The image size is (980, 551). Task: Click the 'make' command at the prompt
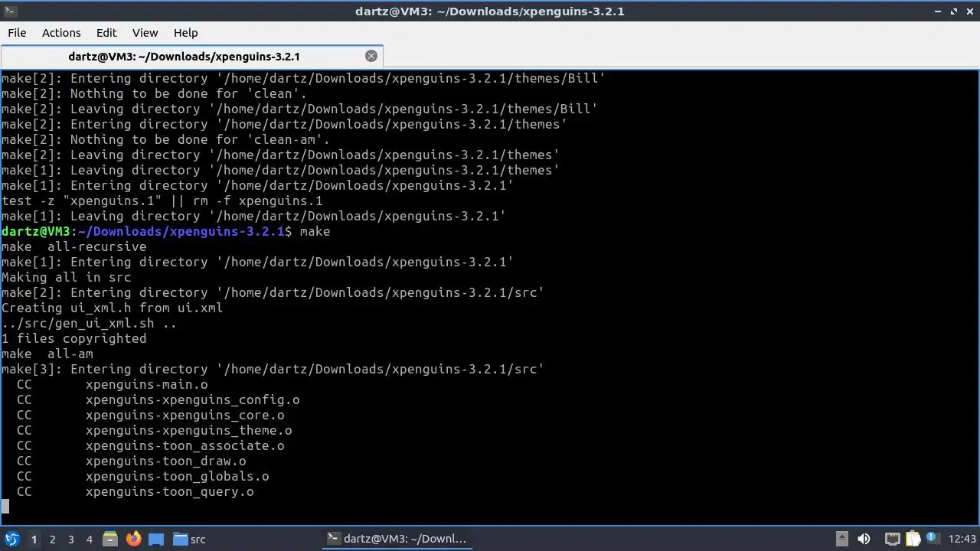pos(315,231)
